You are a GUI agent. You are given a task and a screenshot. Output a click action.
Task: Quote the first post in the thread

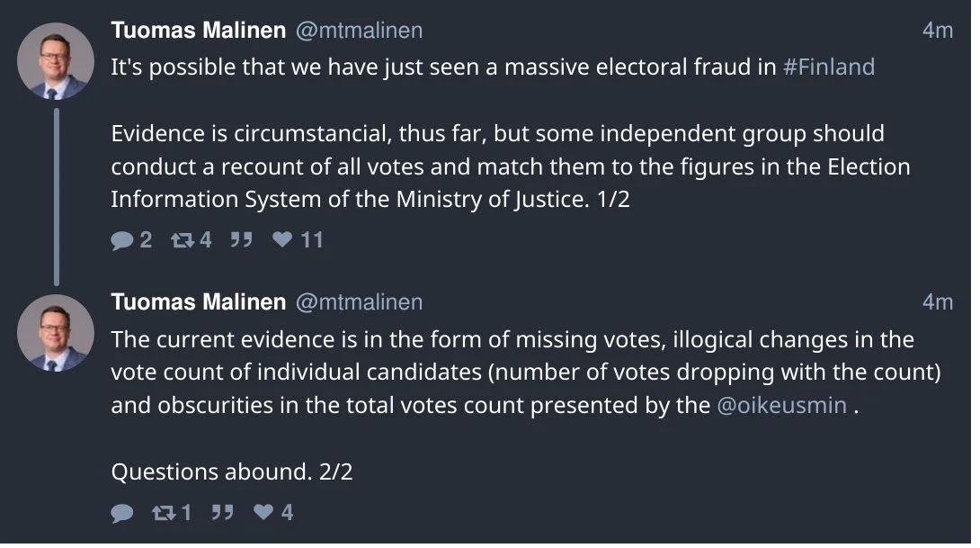[241, 240]
